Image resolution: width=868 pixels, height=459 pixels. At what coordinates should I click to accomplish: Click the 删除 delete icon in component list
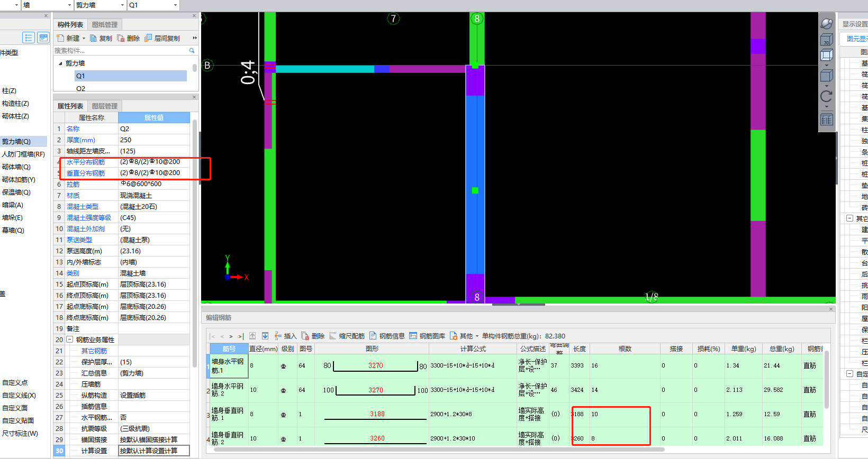(121, 38)
